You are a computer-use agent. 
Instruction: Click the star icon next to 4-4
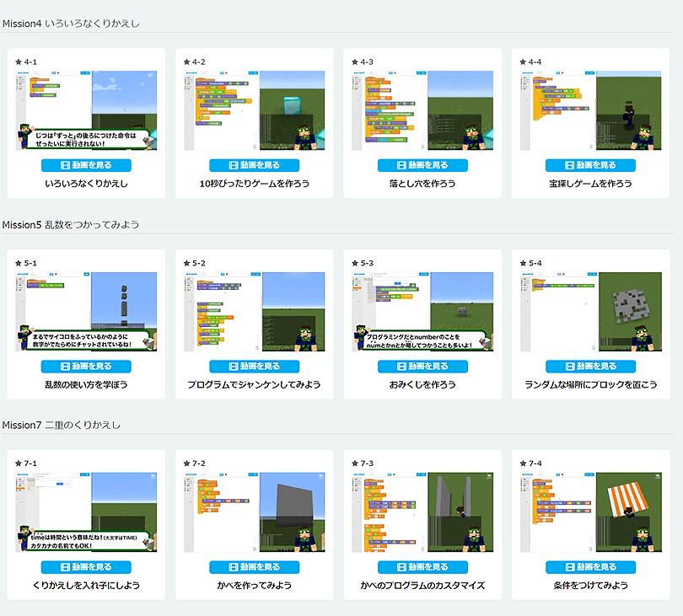(x=524, y=62)
